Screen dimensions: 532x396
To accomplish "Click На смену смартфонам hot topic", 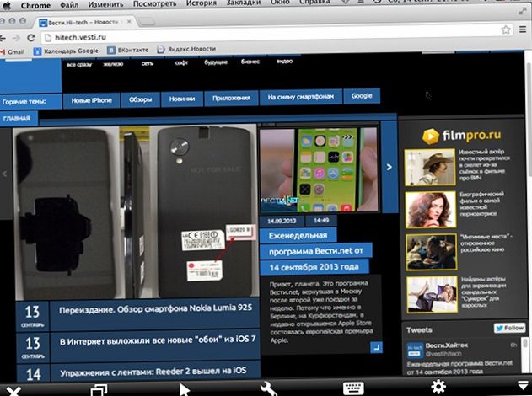I will click(x=301, y=97).
